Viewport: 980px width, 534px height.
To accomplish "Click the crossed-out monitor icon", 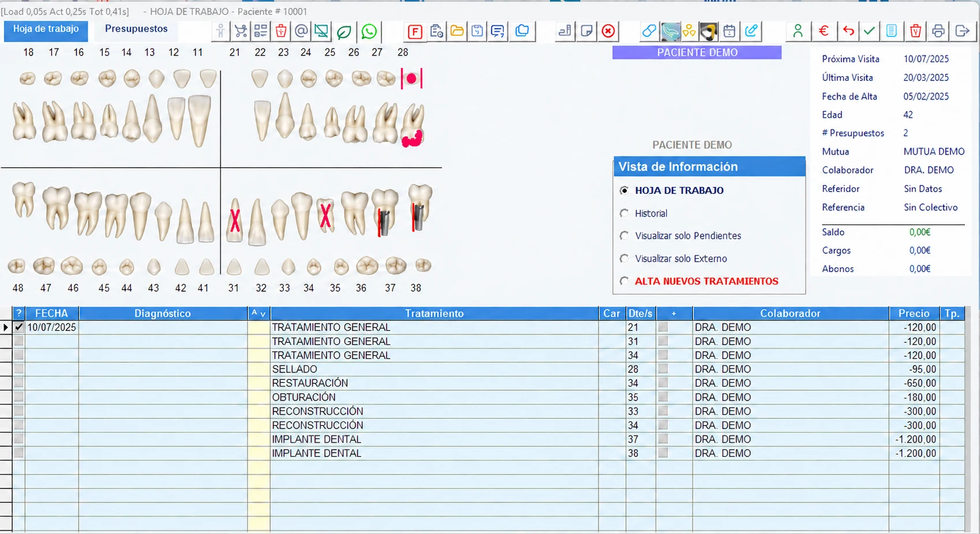I will 321,31.
